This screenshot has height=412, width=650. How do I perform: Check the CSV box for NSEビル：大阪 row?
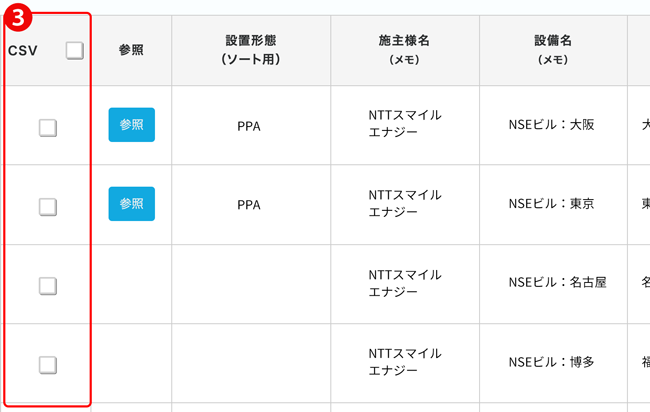pos(48,128)
